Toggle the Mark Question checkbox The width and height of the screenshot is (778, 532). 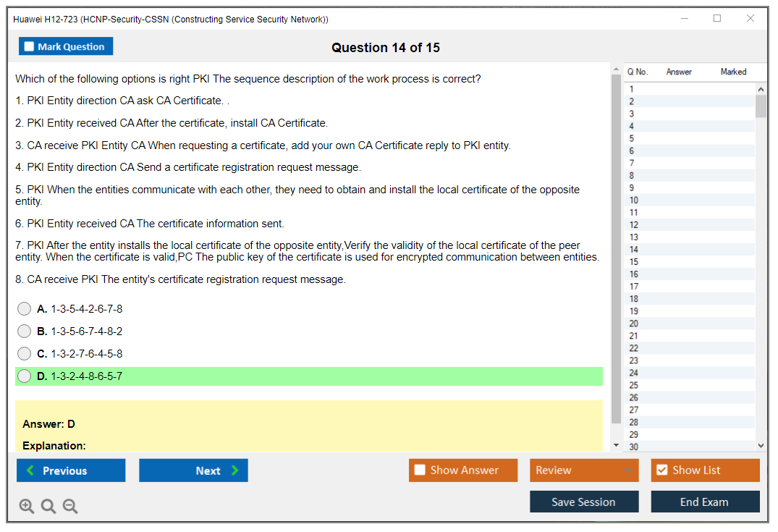(x=30, y=47)
